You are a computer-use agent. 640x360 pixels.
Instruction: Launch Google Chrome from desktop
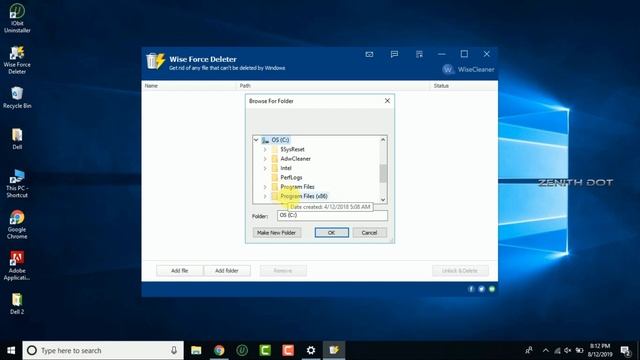coord(17,224)
